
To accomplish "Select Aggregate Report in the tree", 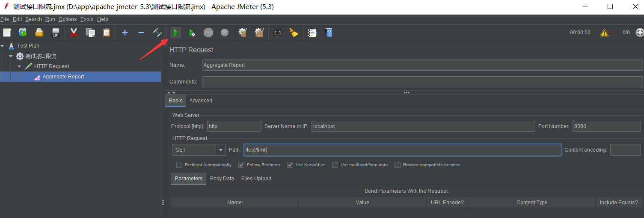I will pyautogui.click(x=63, y=77).
